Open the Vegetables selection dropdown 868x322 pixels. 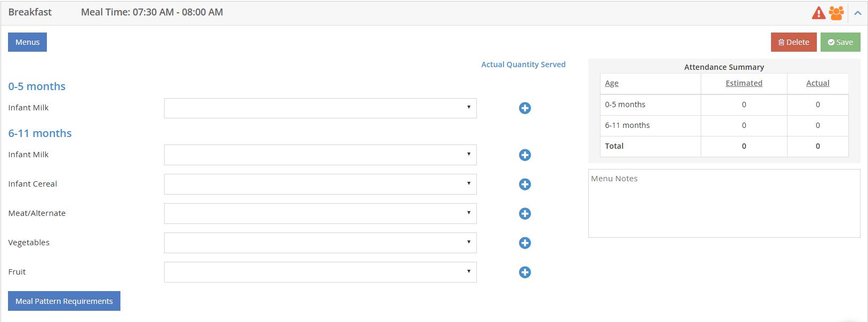320,243
